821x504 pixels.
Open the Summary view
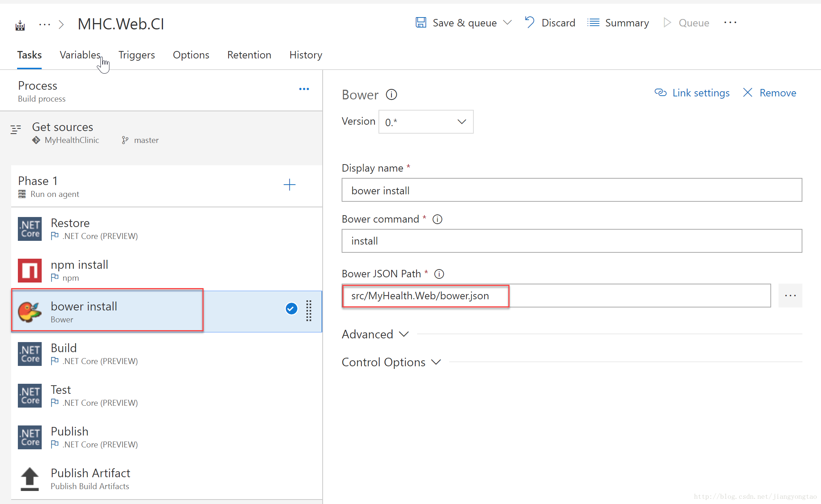[x=618, y=23]
